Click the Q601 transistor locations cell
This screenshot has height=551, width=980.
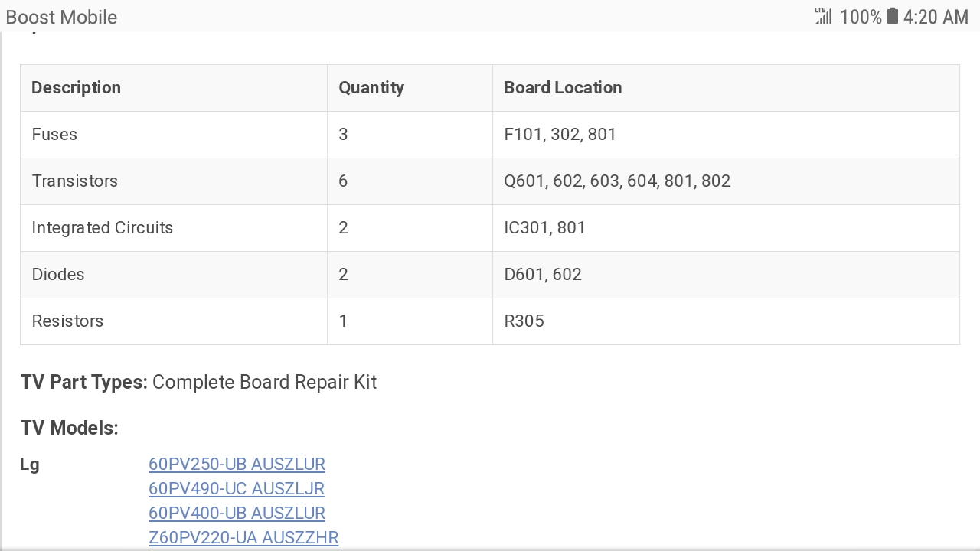[617, 181]
